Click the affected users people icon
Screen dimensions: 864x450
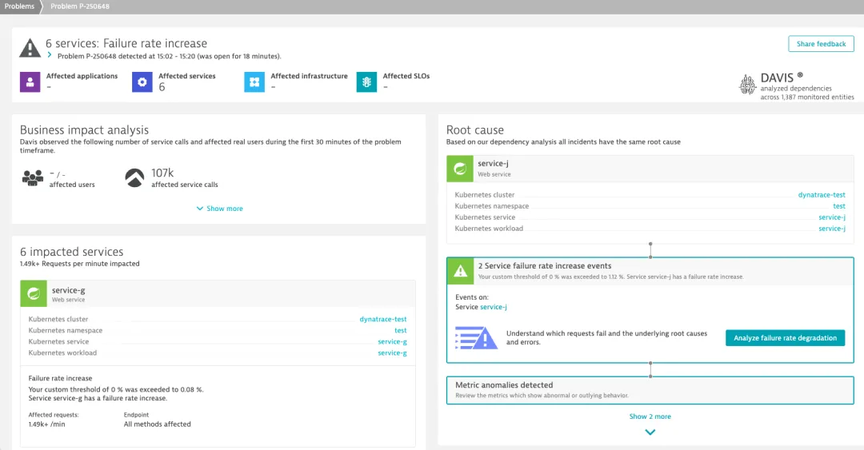point(33,178)
